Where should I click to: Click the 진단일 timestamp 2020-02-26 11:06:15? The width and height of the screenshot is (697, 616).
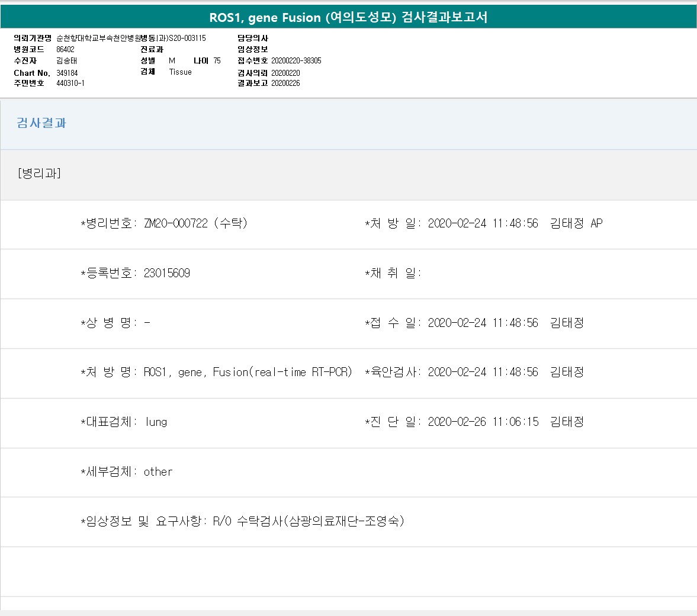[483, 422]
